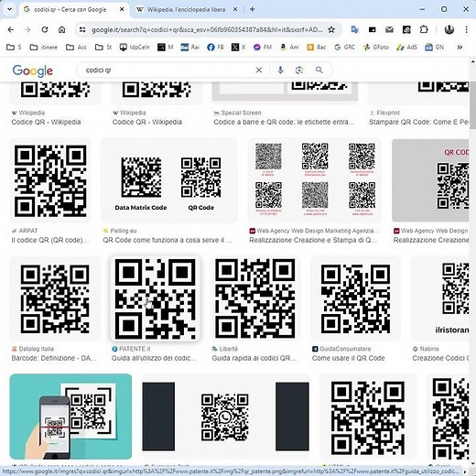476x476 pixels.
Task: Search by image with Google Lens
Action: pyautogui.click(x=299, y=70)
